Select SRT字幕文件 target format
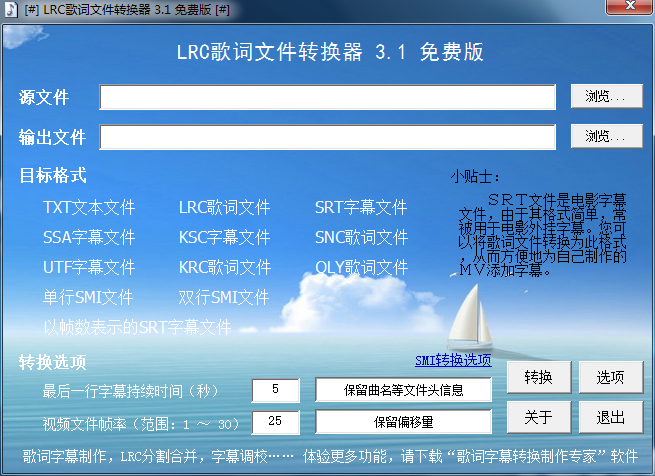Viewport: 655px width, 476px height. (361, 208)
